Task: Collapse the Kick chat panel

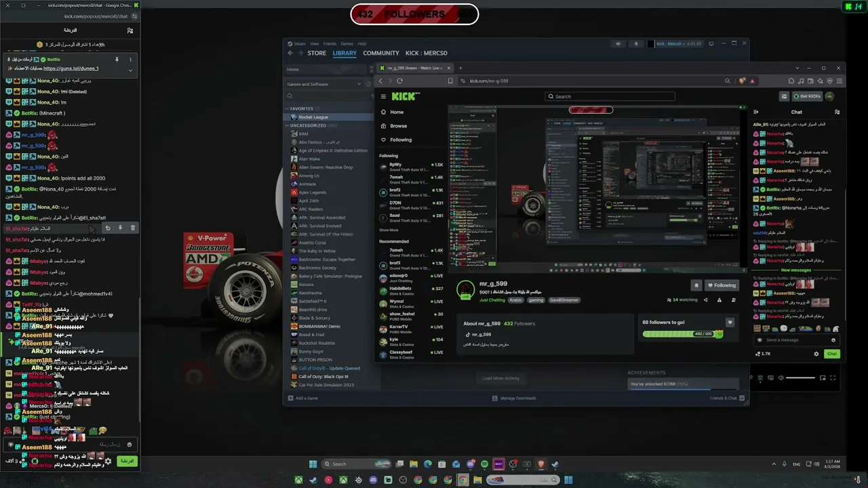Action: point(756,112)
